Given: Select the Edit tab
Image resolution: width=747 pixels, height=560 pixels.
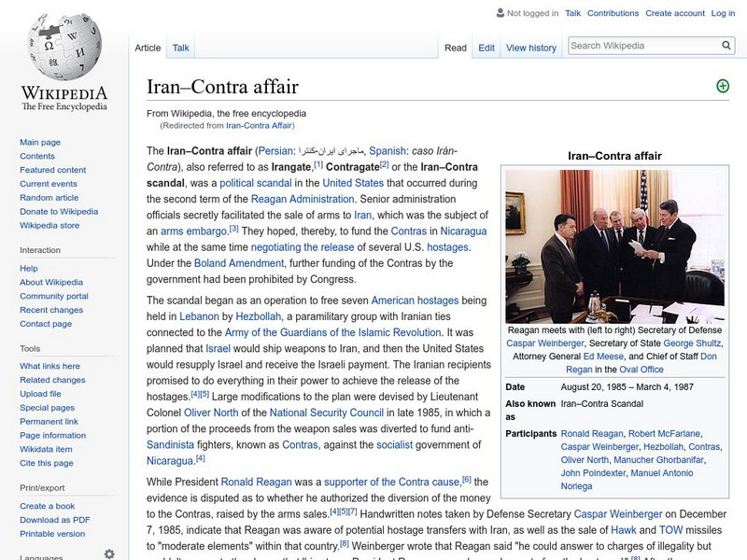Looking at the screenshot, I should [x=486, y=48].
